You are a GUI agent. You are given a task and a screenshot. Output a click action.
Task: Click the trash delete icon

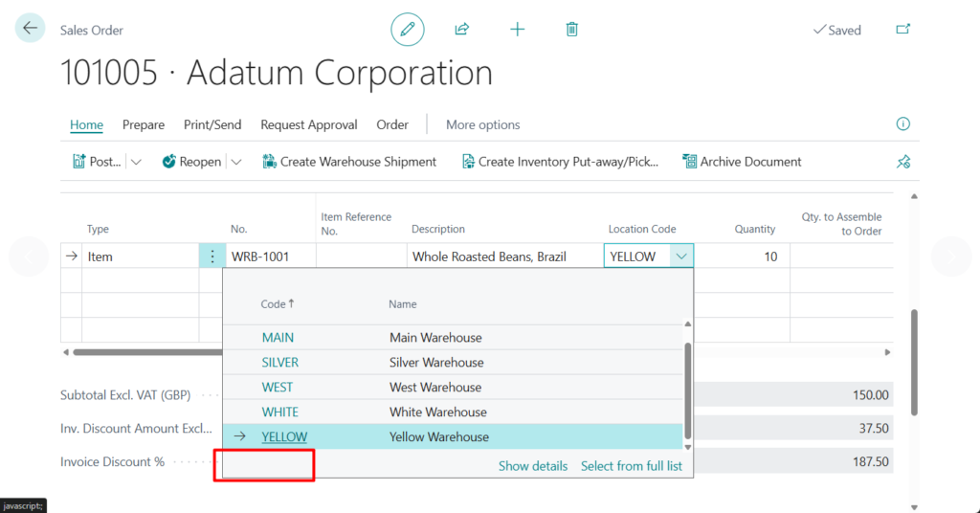coord(571,30)
